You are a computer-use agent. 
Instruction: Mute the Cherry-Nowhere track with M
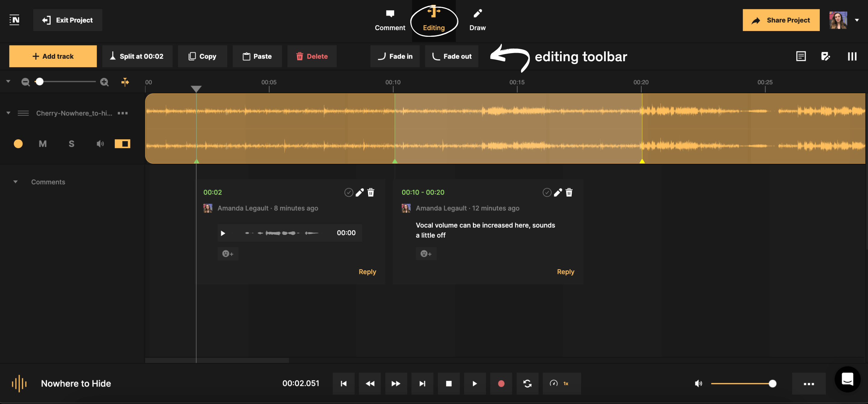pos(42,144)
